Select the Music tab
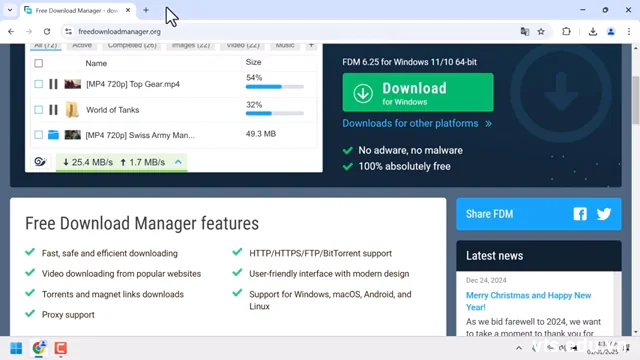 pyautogui.click(x=285, y=46)
